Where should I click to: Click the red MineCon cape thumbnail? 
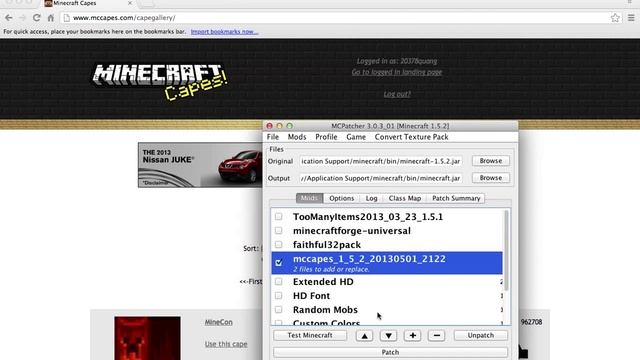[147, 338]
